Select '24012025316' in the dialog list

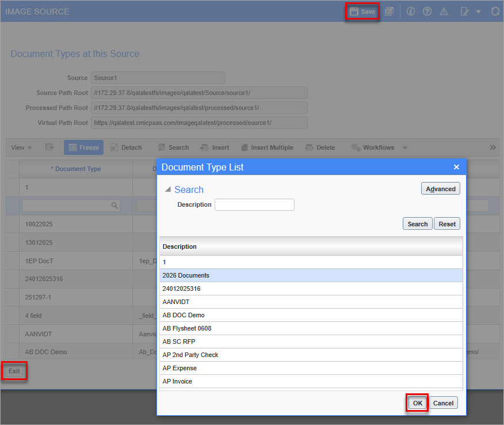(311, 289)
